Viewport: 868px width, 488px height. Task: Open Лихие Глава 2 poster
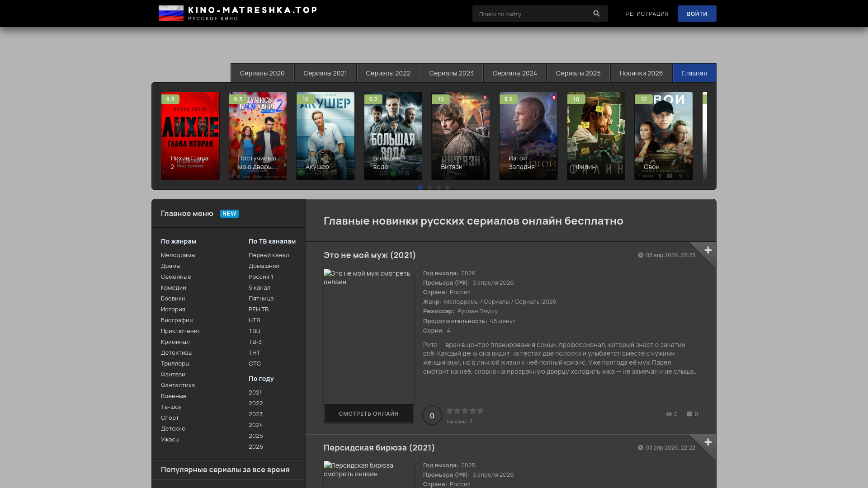tap(190, 136)
